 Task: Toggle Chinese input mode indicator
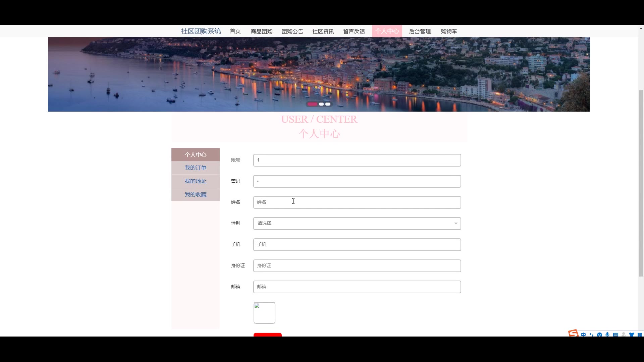(x=583, y=335)
